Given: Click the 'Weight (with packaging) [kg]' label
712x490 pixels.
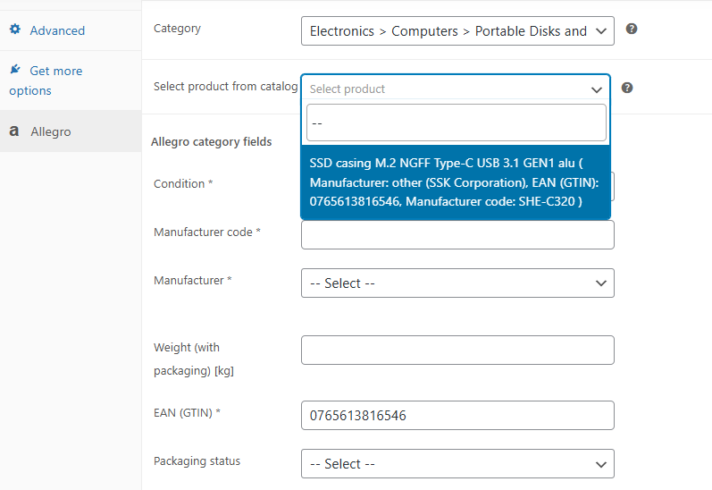Looking at the screenshot, I should (x=193, y=359).
